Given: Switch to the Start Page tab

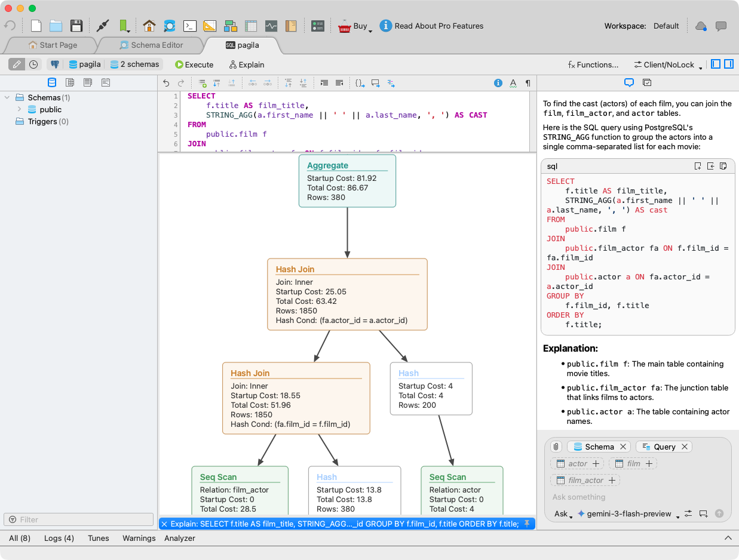Looking at the screenshot, I should (x=53, y=45).
